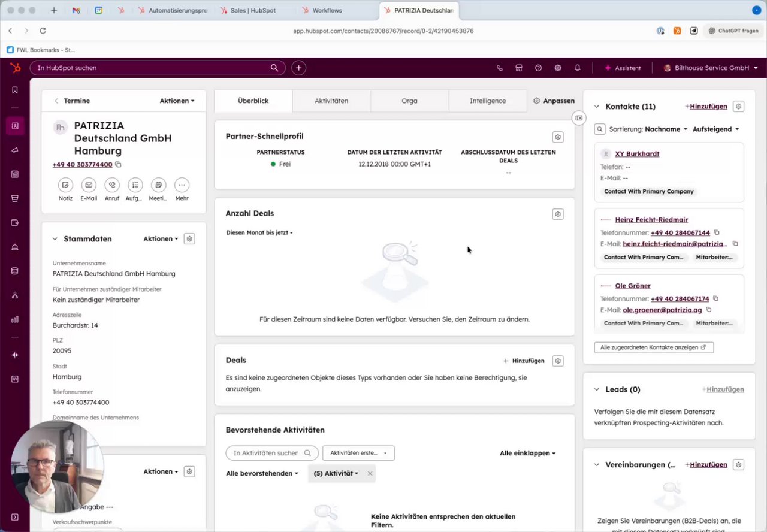Change the 'Diesen Monat bis jetzt' period

[x=259, y=232]
